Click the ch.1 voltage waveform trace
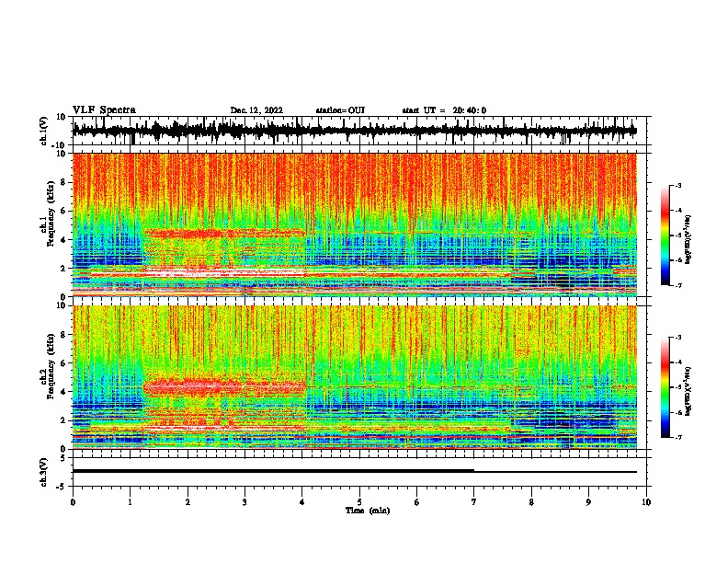The height and width of the screenshot is (563, 728). 355,131
